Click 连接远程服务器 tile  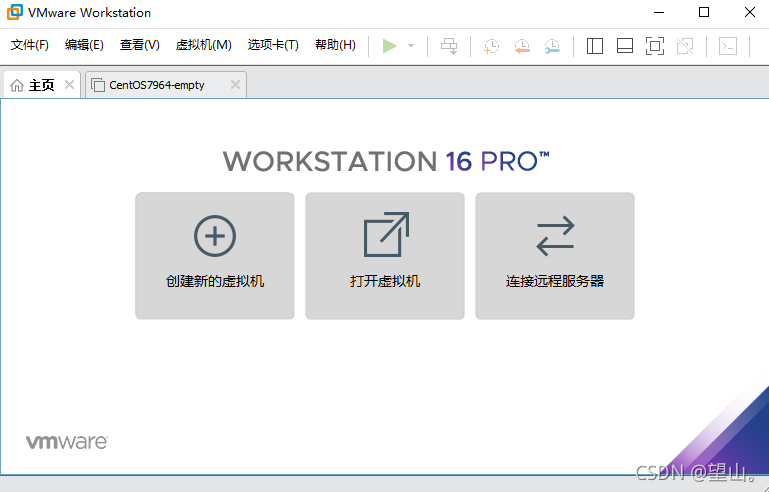tap(555, 256)
